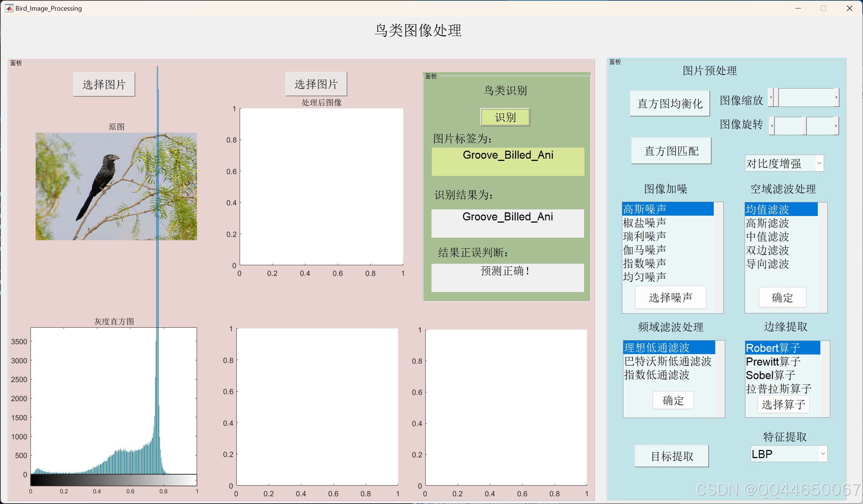Viewport: 863px width, 504px height.
Task: Click the 直方图均衡化 button
Action: (x=670, y=104)
